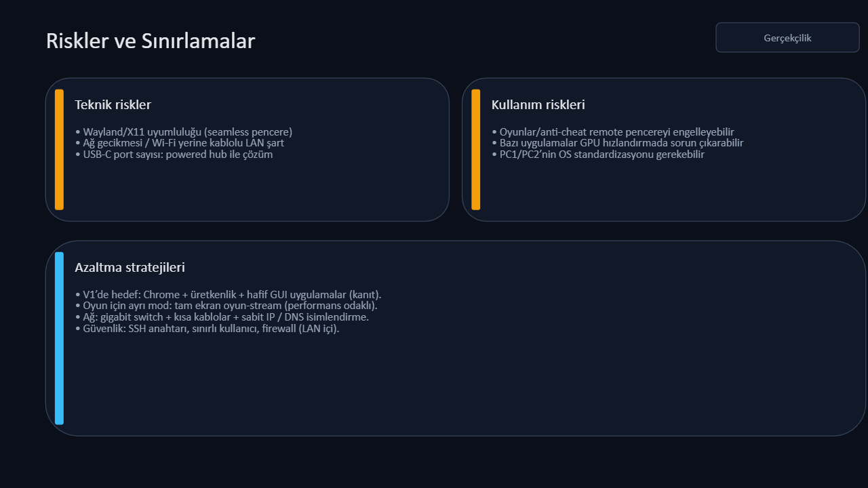
Task: Select the Wayland/X11 uyumluluğu bullet line
Action: point(184,132)
